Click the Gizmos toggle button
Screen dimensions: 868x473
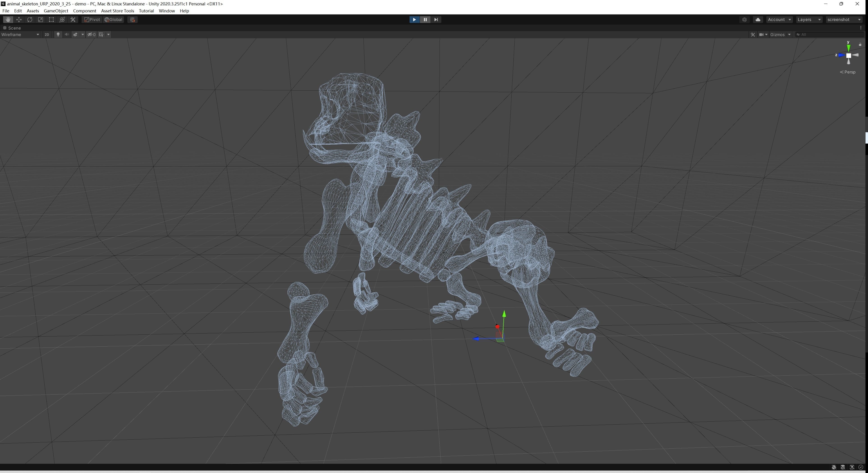pyautogui.click(x=777, y=34)
